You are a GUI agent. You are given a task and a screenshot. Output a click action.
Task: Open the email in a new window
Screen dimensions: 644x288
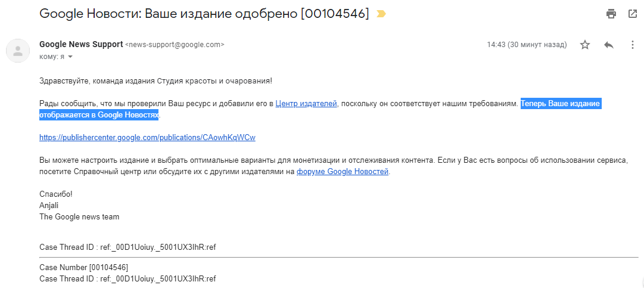(x=633, y=14)
